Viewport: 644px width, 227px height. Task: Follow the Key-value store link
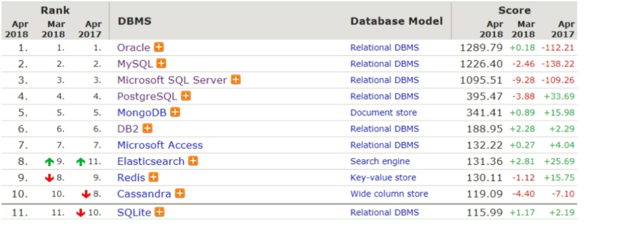coord(383,177)
